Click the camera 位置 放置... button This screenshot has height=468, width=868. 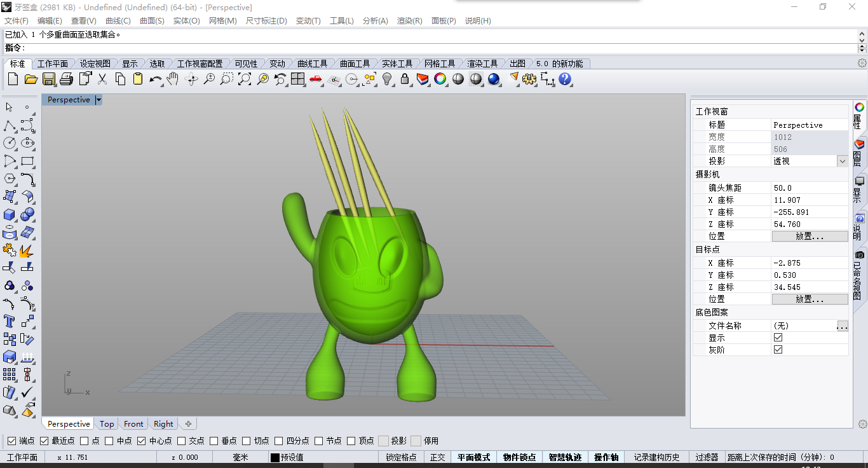pos(810,236)
